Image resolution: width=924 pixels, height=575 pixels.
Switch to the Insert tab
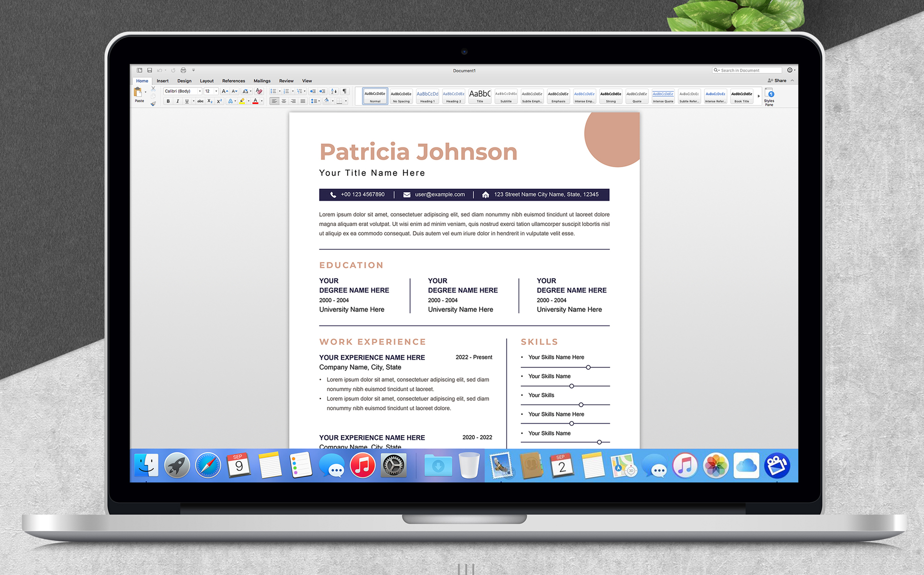point(162,81)
